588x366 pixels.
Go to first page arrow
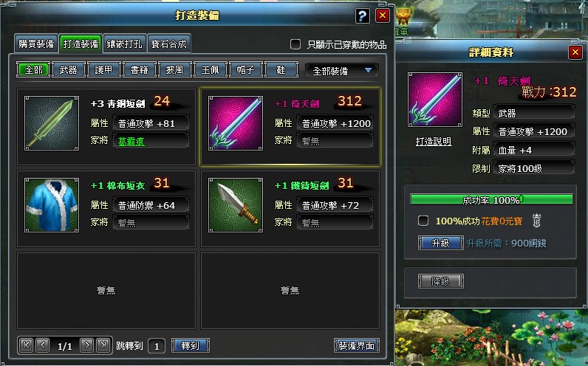click(27, 345)
